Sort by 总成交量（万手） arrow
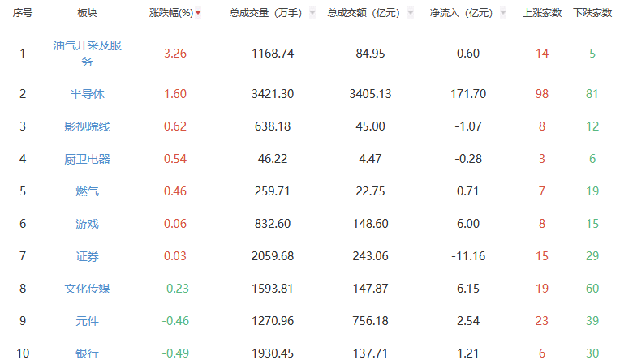Viewport: 620px width, 364px height. (x=312, y=13)
